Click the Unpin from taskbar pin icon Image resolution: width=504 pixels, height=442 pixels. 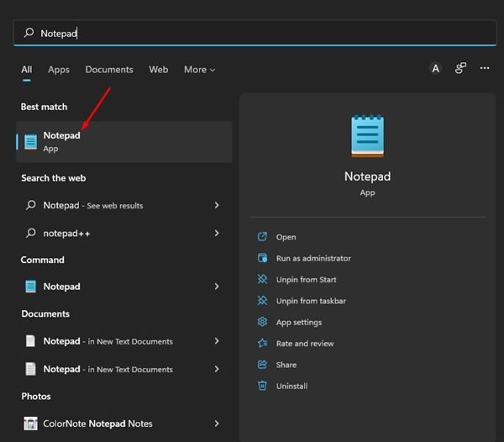point(262,301)
